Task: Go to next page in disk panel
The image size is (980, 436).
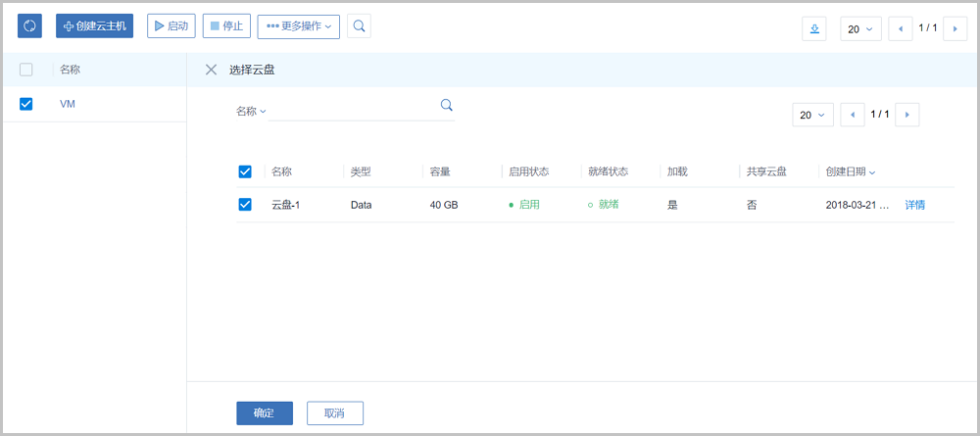Action: pos(906,115)
